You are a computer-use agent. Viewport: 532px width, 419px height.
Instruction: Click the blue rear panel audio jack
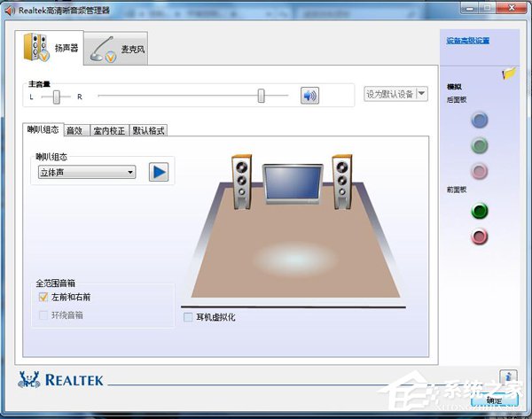[480, 120]
